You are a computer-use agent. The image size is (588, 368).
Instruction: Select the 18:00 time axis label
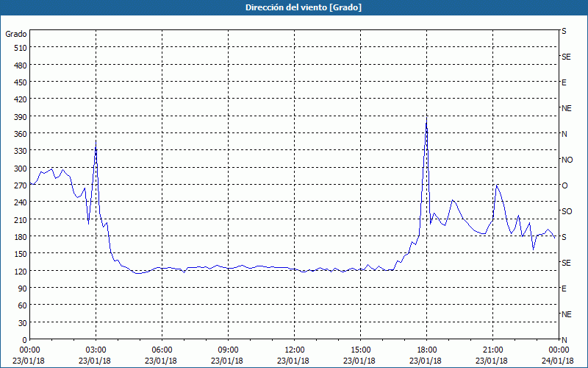426,350
